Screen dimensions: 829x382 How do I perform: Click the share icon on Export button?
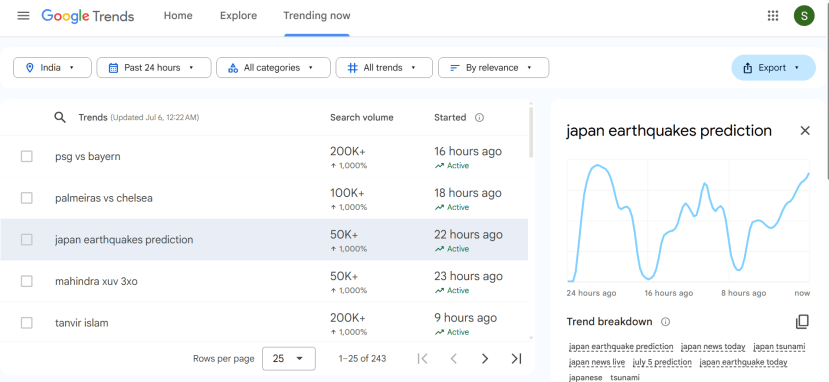(x=748, y=68)
